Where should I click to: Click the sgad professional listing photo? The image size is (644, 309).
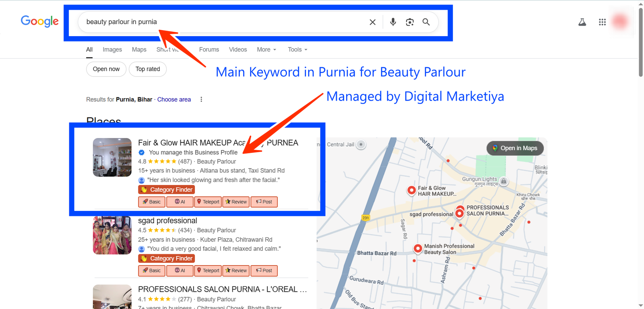pyautogui.click(x=112, y=235)
